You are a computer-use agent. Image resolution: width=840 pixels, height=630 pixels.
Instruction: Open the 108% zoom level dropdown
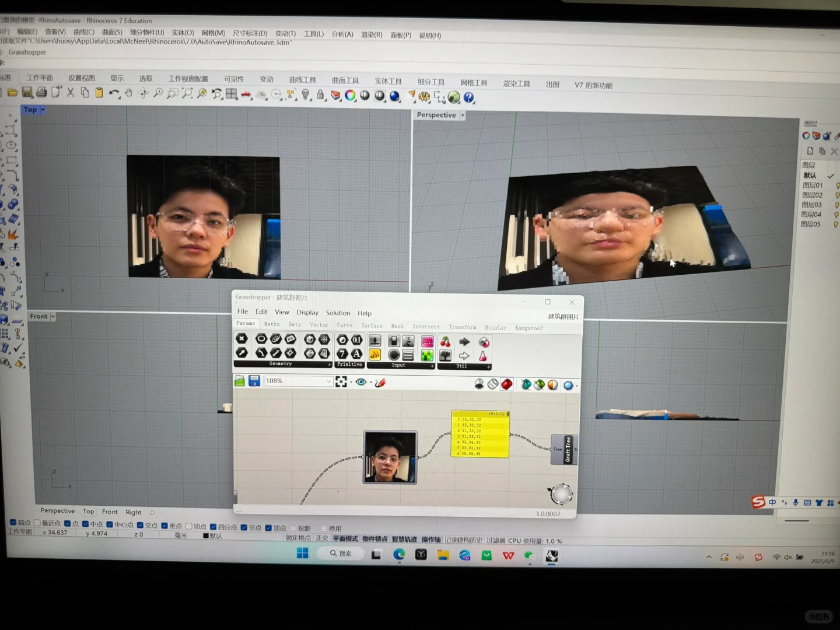click(330, 381)
